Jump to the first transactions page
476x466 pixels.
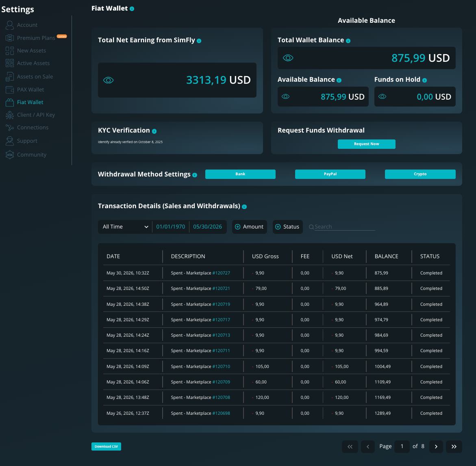[x=350, y=446]
